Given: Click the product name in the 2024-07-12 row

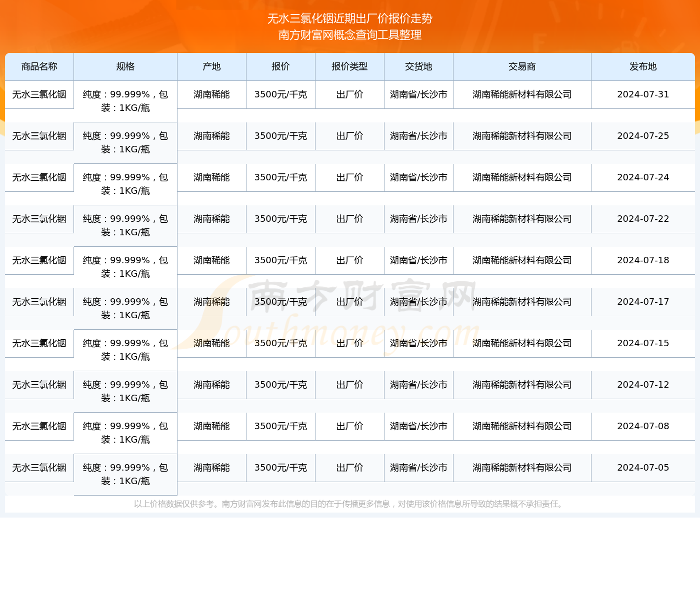Looking at the screenshot, I should click(39, 385).
